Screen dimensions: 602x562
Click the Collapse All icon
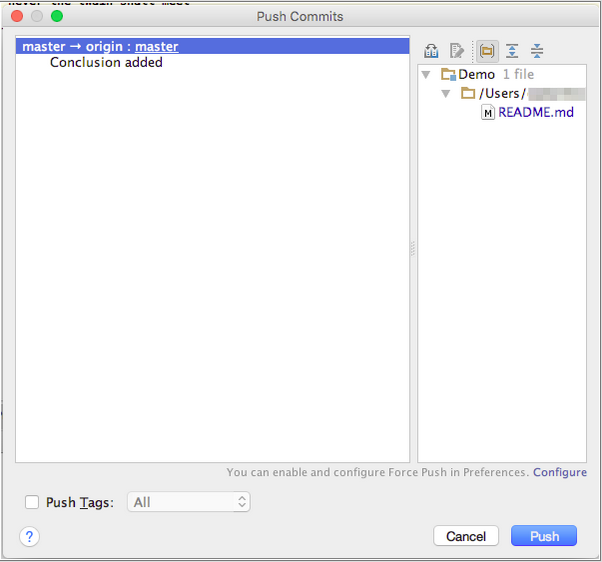[537, 51]
